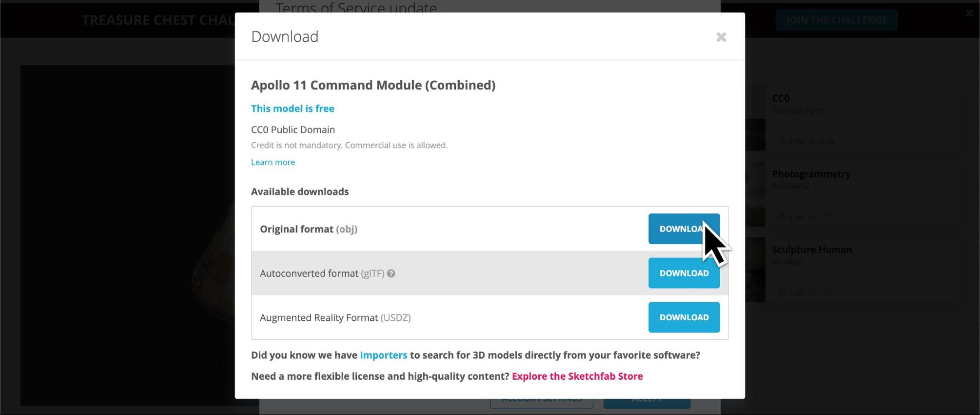
Task: Click the Sculpture Human collection thumbnail
Action: tap(755, 270)
